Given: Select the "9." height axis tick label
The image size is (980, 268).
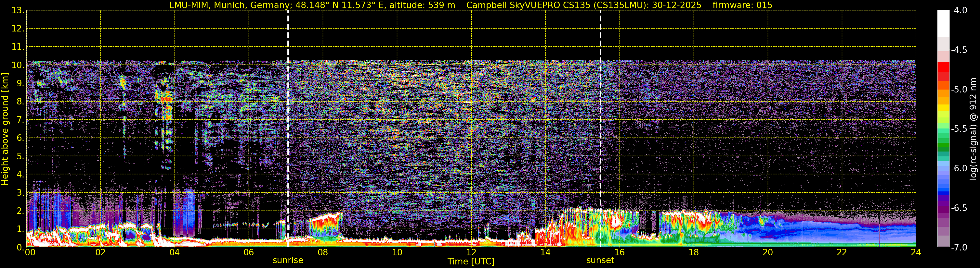Looking at the screenshot, I should click(20, 83).
